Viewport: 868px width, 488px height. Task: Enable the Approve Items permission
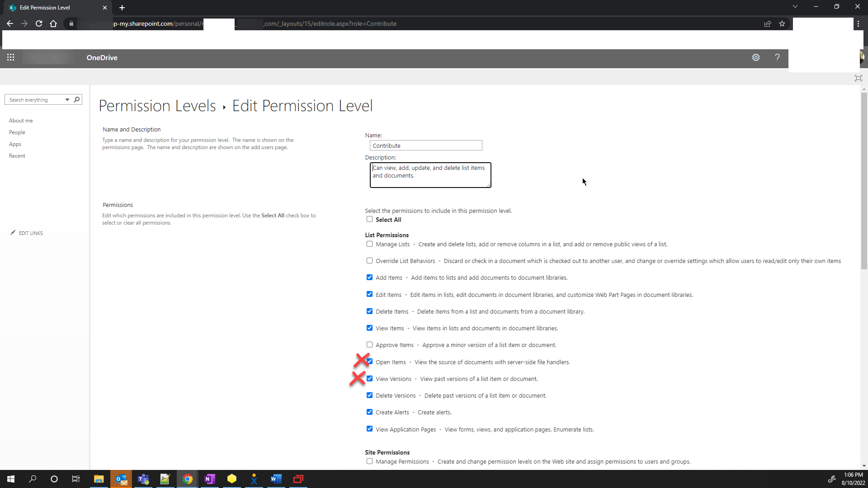369,345
